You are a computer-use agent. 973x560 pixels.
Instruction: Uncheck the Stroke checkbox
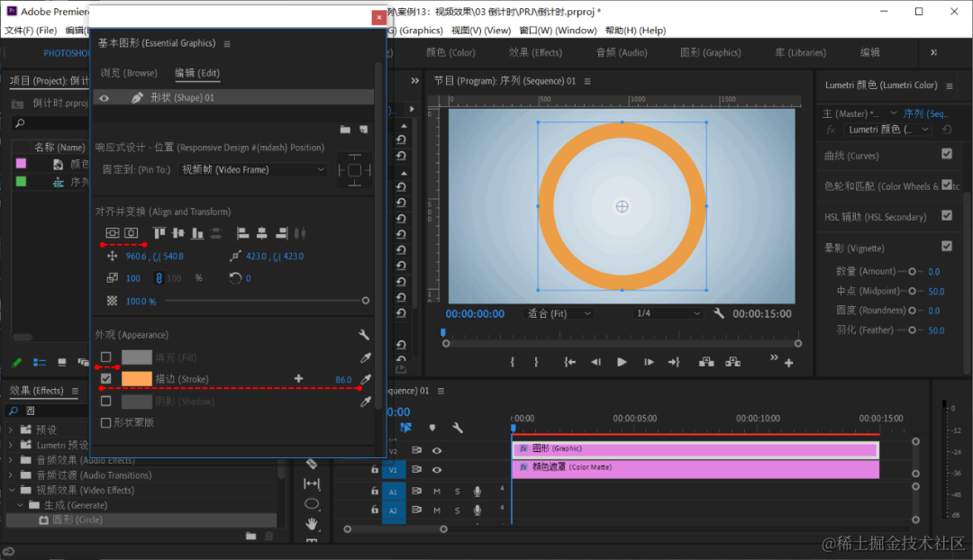(106, 379)
